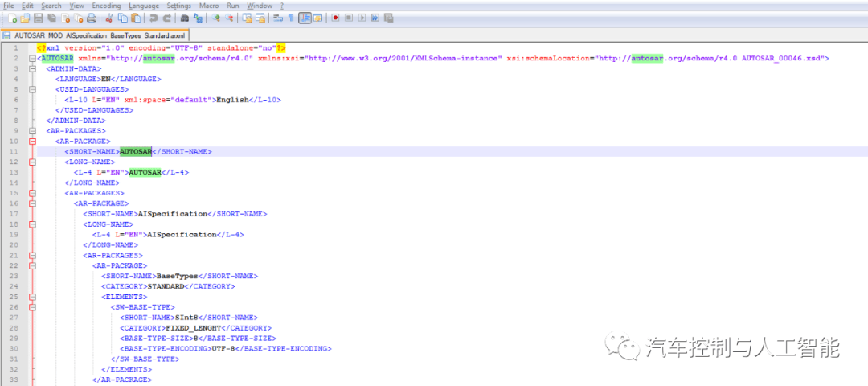Click the value UTF-8 on line 30
Image resolution: width=868 pixels, height=386 pixels.
(x=223, y=349)
